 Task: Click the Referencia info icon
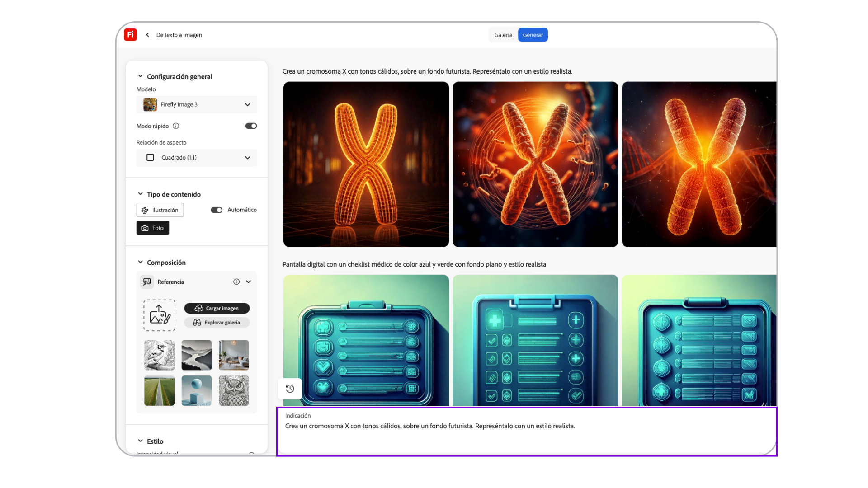pyautogui.click(x=236, y=282)
